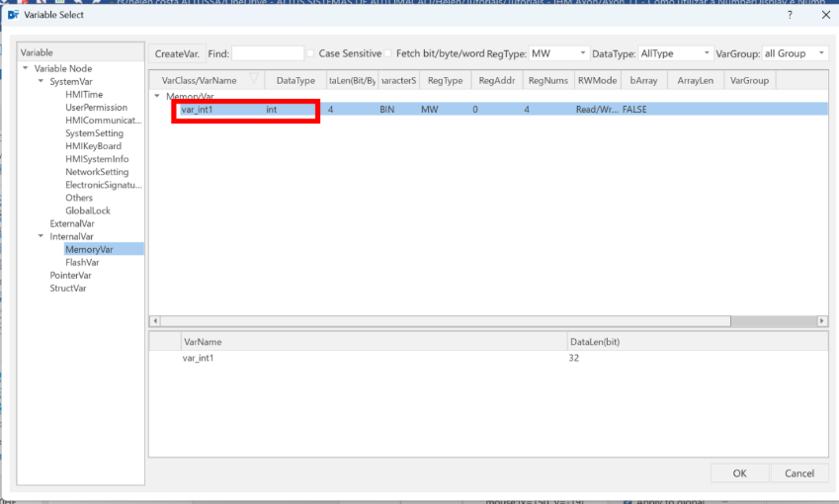Select StructVar tree node
The width and height of the screenshot is (839, 504).
click(67, 288)
